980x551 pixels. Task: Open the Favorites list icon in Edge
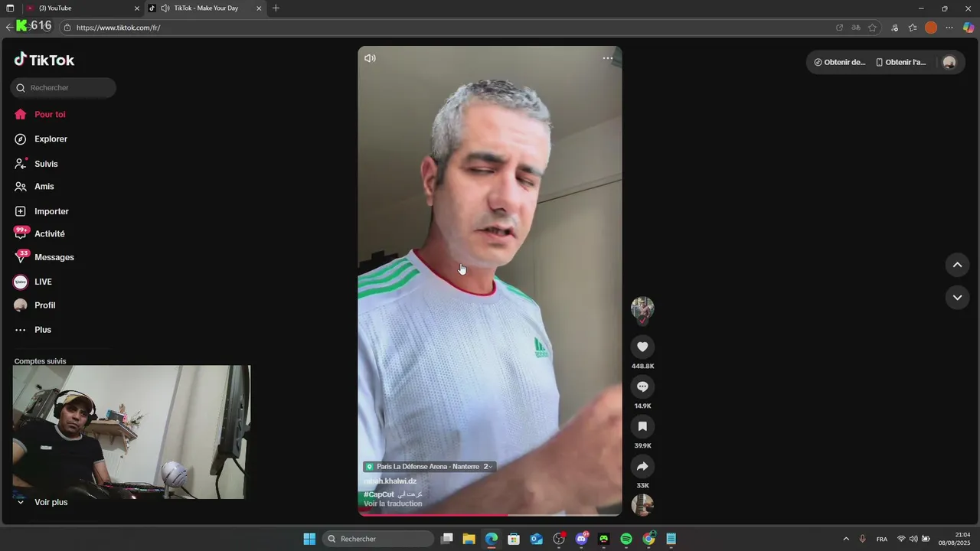click(x=913, y=28)
